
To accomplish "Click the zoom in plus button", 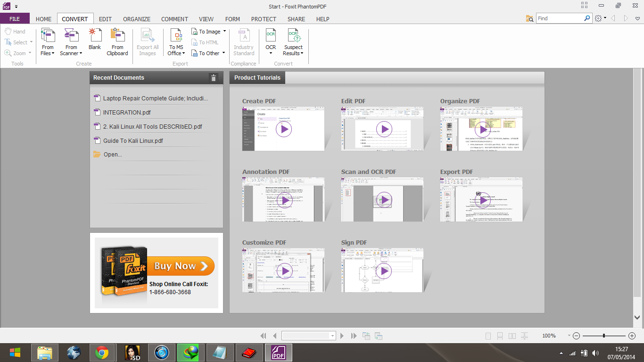I will click(x=632, y=336).
